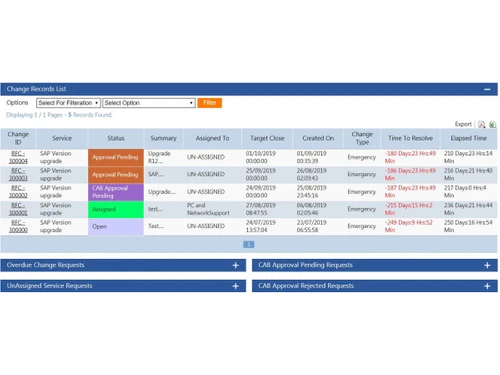Sort by Created On column header
Image resolution: width=500 pixels, height=375 pixels.
click(x=318, y=138)
